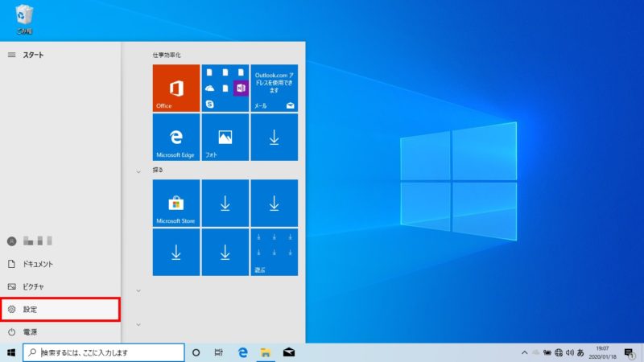The height and width of the screenshot is (362, 644).
Task: Click the スタート label
Action: point(33,55)
